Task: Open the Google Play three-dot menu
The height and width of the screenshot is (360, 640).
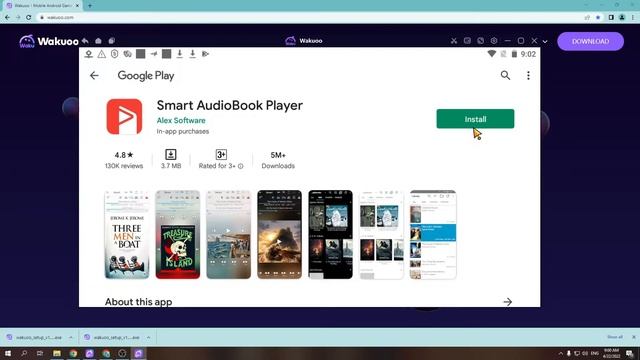Action: point(528,76)
